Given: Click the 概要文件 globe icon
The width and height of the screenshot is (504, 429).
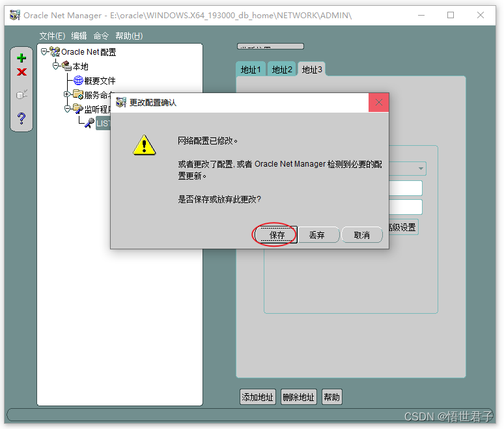Looking at the screenshot, I should (78, 80).
